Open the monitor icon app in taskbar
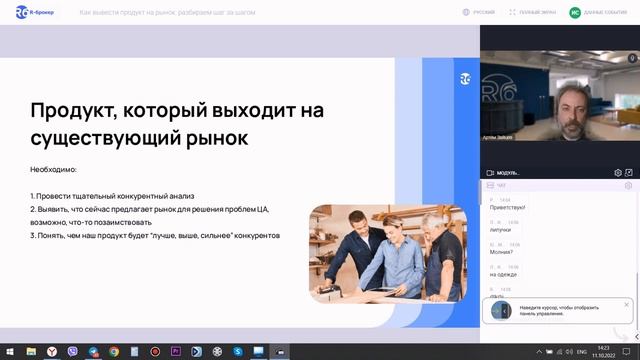 coord(259,351)
